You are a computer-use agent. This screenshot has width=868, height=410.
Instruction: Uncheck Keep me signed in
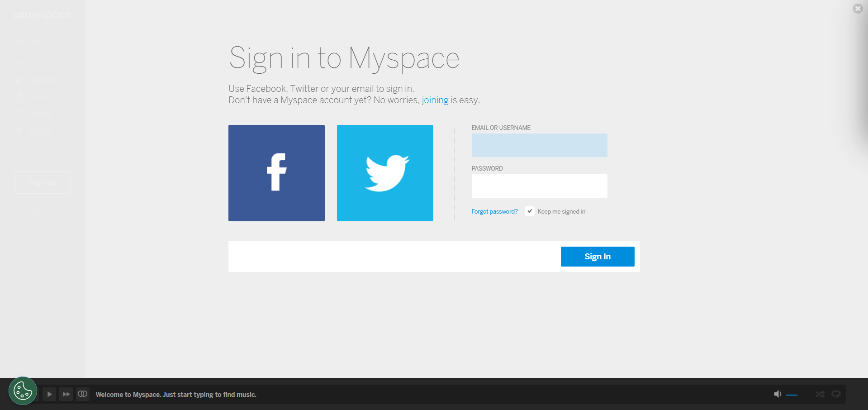coord(529,211)
